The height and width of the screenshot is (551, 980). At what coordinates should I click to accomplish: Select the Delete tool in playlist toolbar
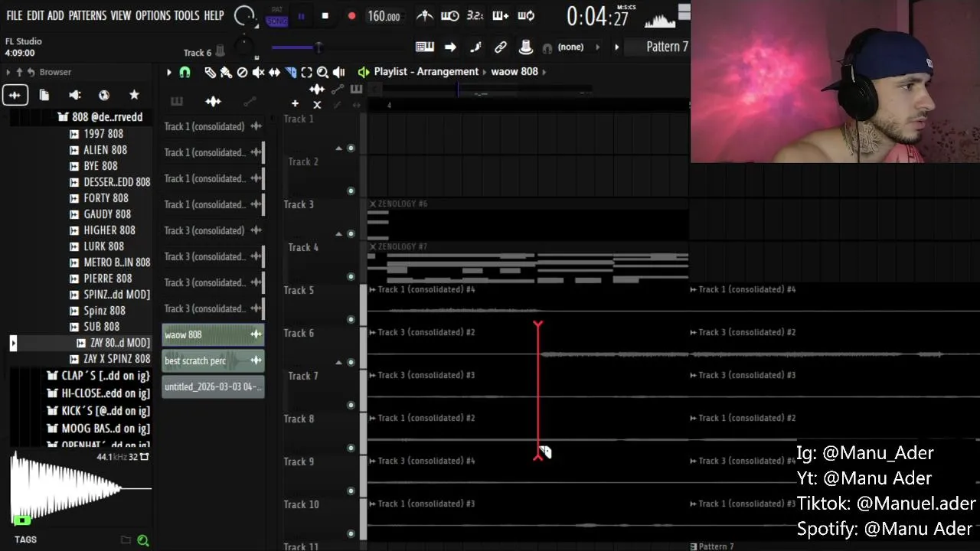tap(242, 72)
